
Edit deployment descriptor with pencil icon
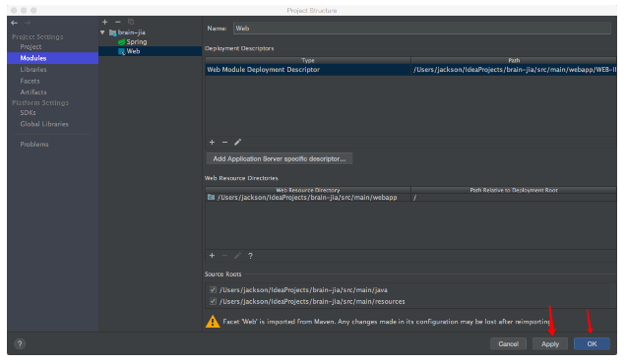coord(237,142)
